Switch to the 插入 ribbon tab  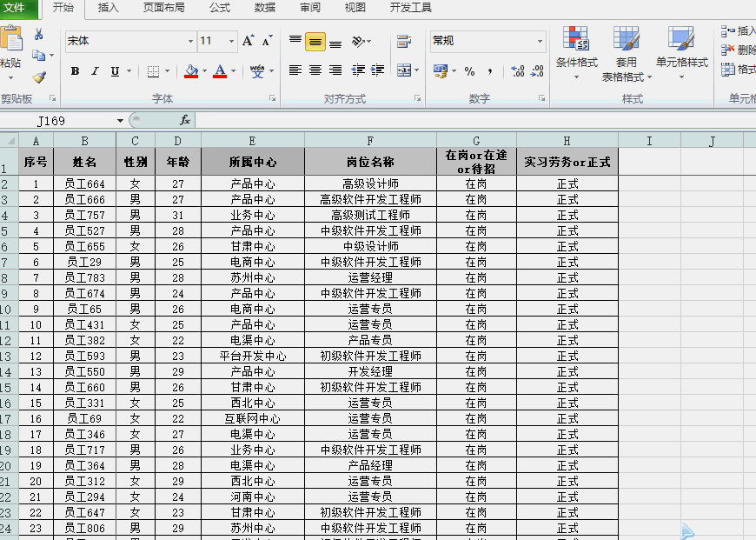(109, 8)
